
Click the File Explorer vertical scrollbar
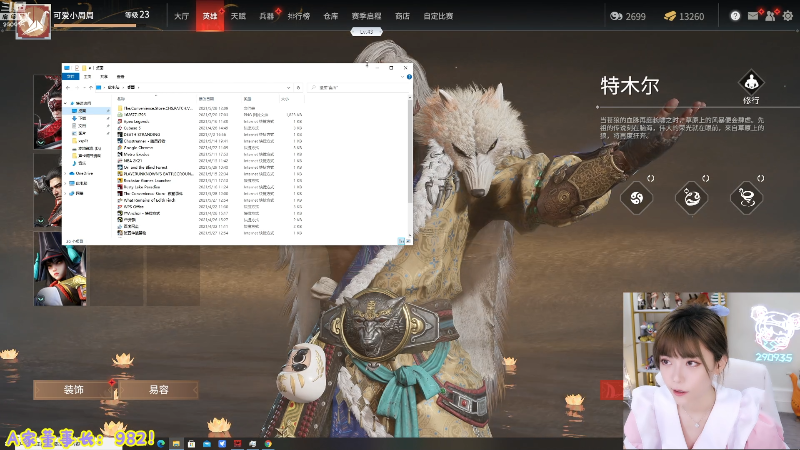coord(409,153)
